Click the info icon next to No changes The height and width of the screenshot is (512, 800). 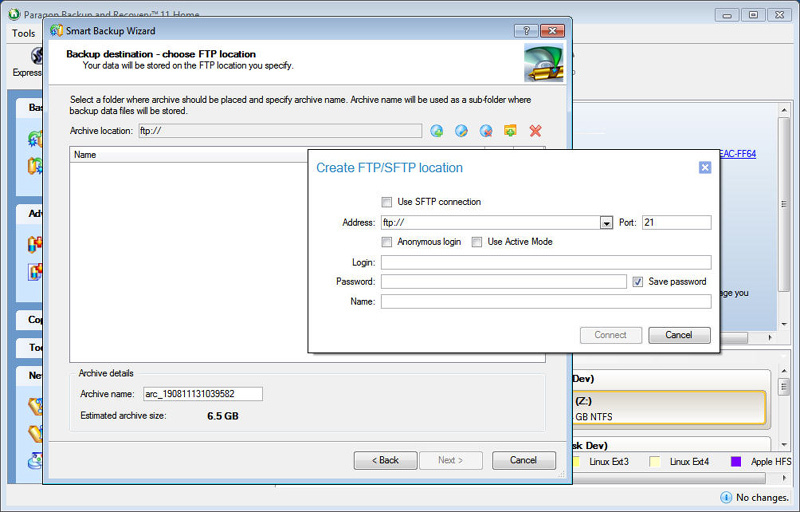tap(726, 497)
